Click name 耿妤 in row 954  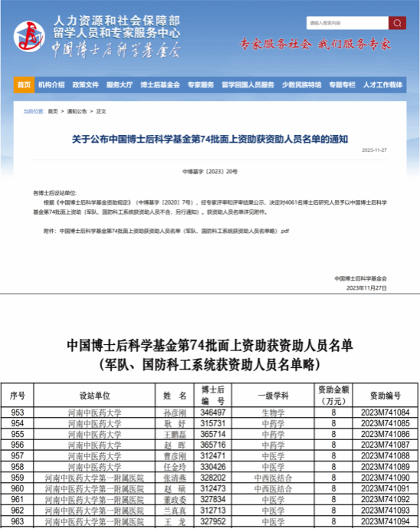(x=175, y=424)
